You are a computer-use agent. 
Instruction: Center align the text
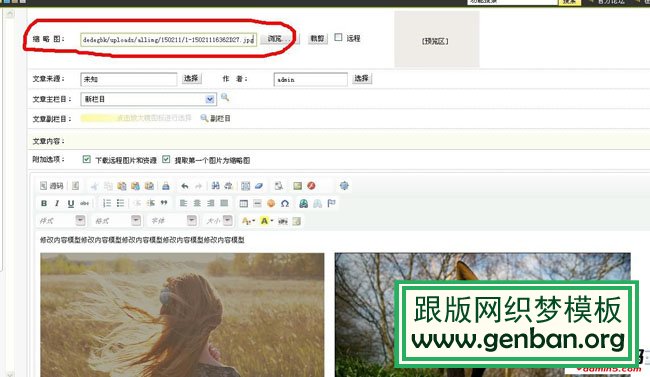(197, 203)
